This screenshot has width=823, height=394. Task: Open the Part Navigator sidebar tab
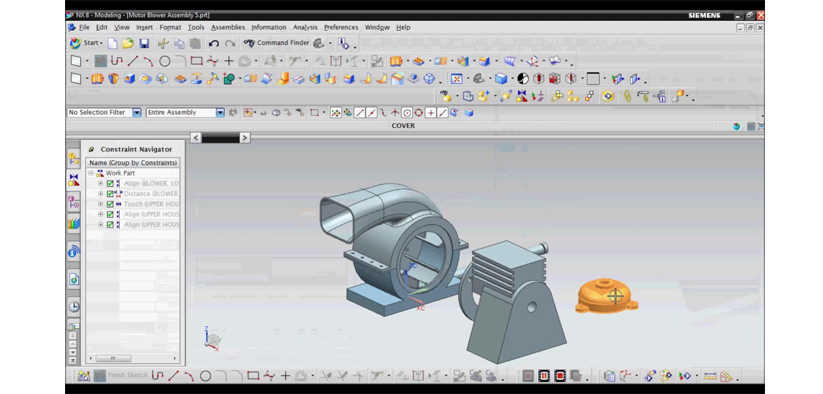[73, 201]
